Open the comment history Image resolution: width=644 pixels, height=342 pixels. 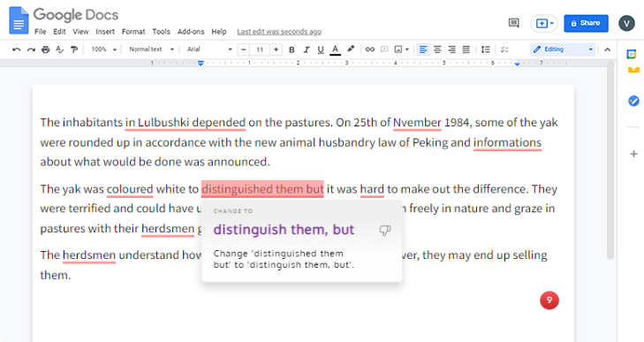(513, 23)
